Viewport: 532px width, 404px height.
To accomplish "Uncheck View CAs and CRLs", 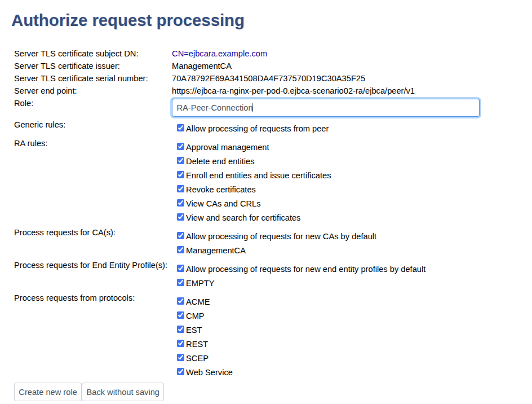I will pyautogui.click(x=180, y=203).
